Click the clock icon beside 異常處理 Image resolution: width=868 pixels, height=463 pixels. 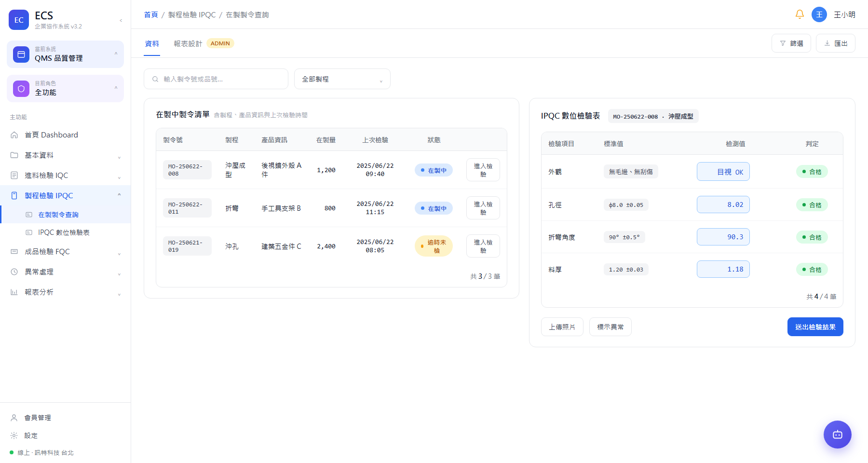14,272
